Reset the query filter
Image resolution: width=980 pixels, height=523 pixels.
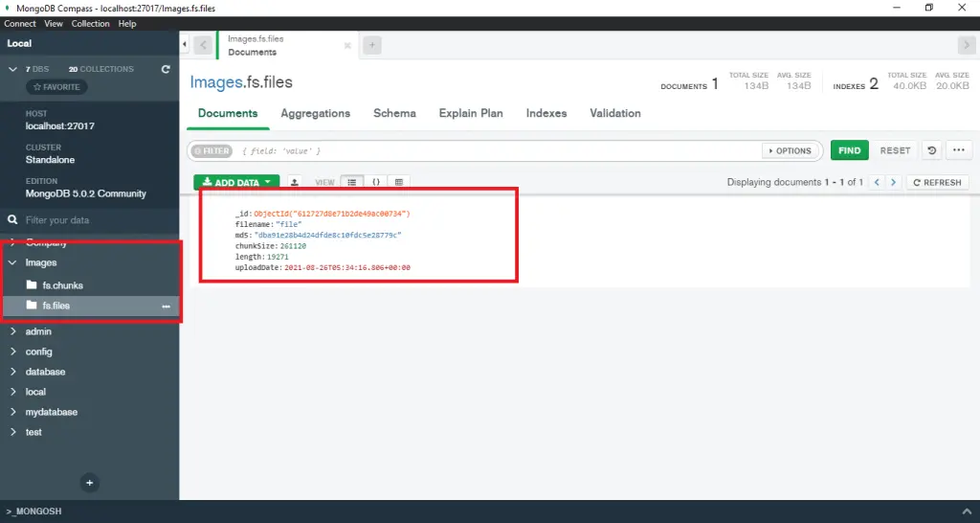[895, 150]
